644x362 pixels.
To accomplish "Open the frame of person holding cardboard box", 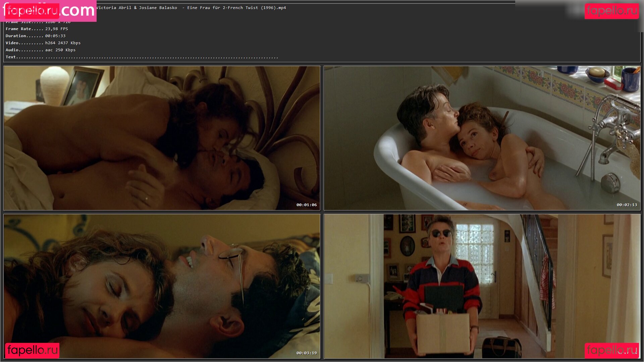I will (482, 286).
